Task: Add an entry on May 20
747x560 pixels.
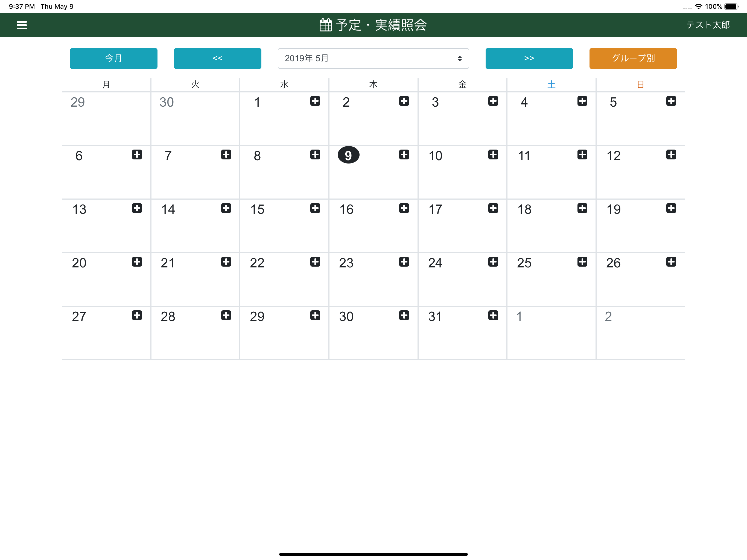Action: [137, 262]
